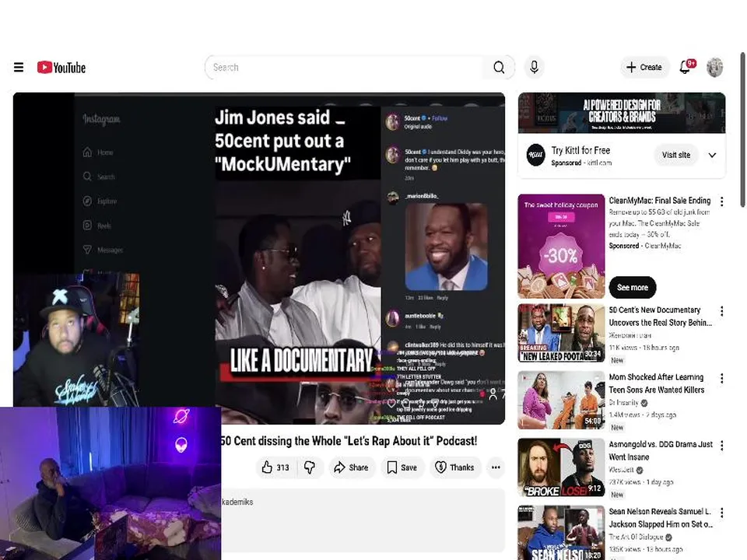Click the search magnifier button
The image size is (747, 560).
(x=498, y=67)
